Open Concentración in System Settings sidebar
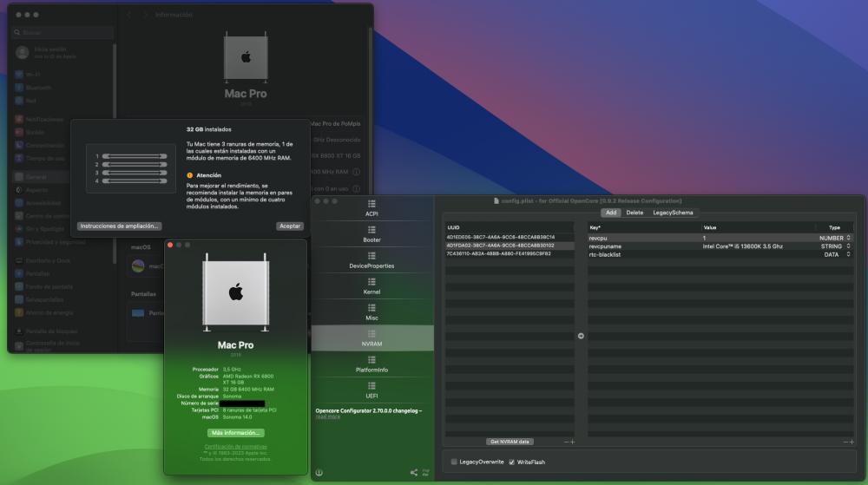Viewport: 868px width, 485px height. (39, 146)
